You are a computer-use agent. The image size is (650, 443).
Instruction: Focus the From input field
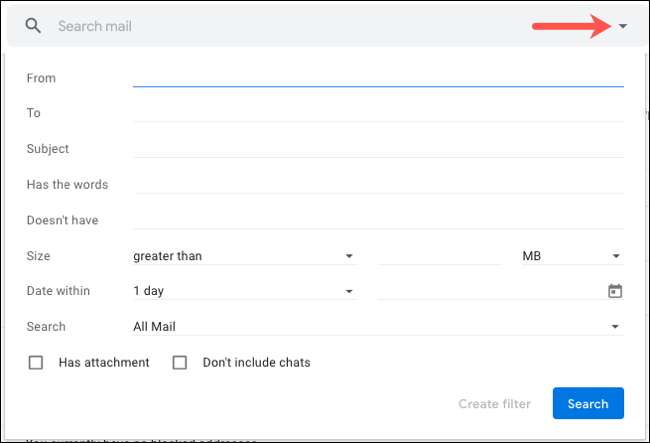coord(378,78)
